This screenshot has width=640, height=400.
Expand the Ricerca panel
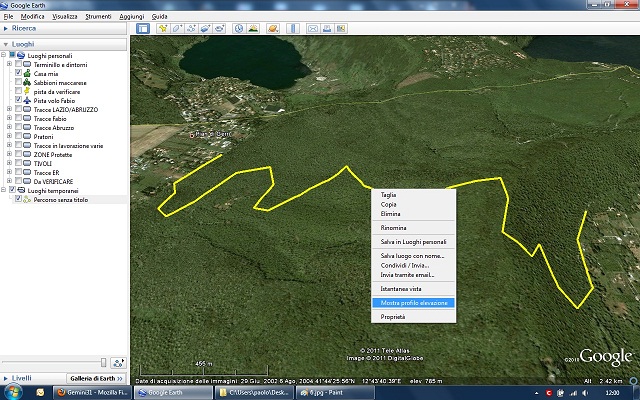(x=6, y=28)
